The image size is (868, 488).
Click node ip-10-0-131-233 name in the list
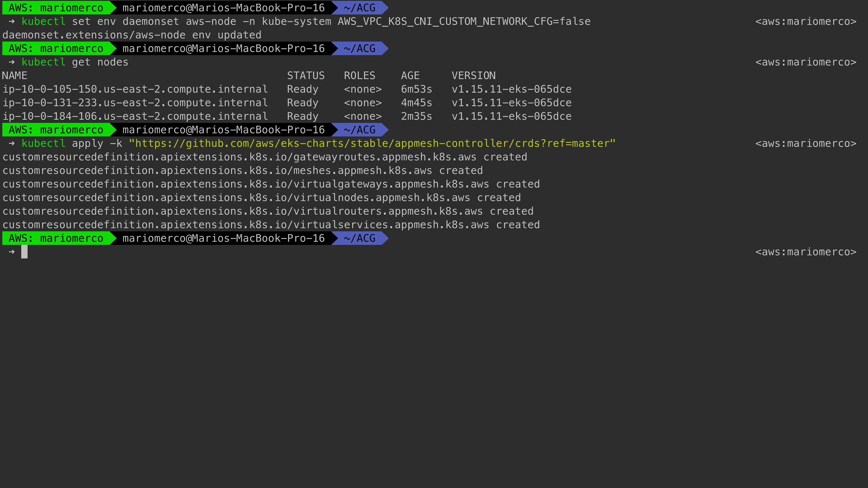(135, 103)
